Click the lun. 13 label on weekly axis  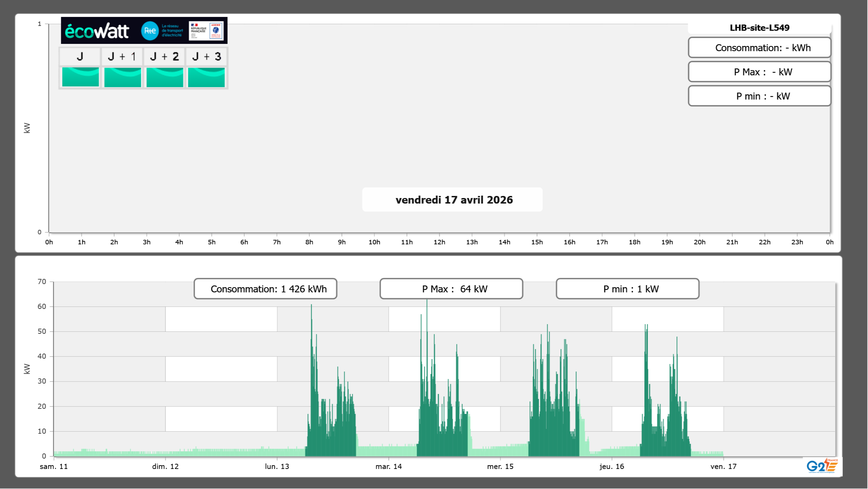[277, 467]
